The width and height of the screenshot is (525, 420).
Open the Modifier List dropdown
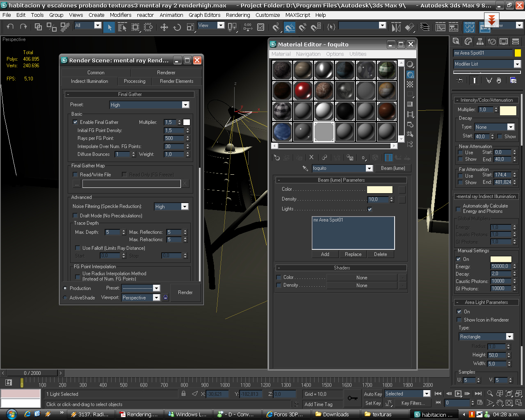[x=517, y=64]
